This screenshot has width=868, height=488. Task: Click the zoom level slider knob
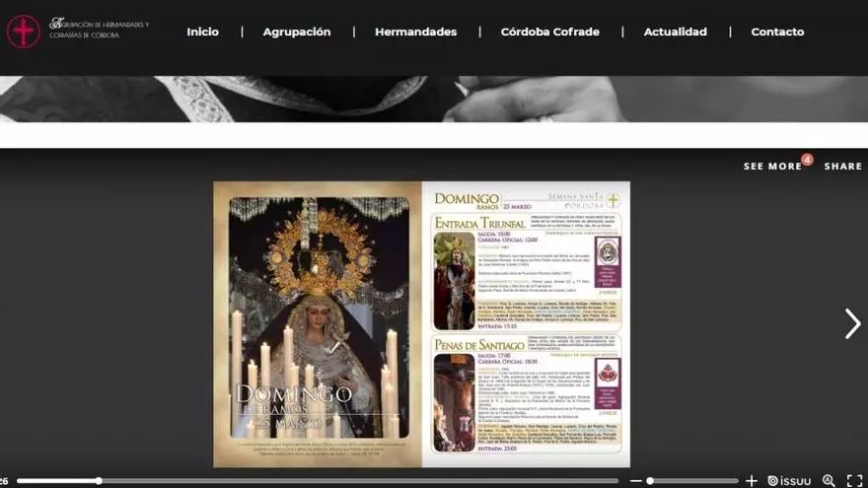[650, 481]
